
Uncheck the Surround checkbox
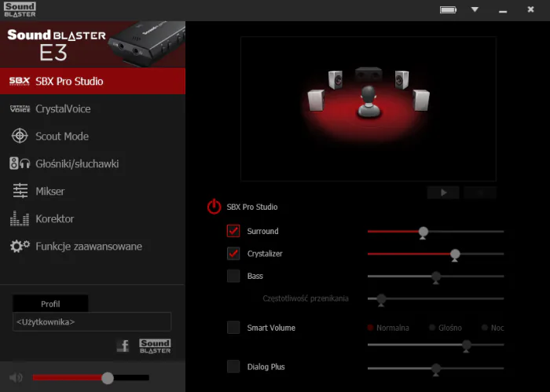233,231
